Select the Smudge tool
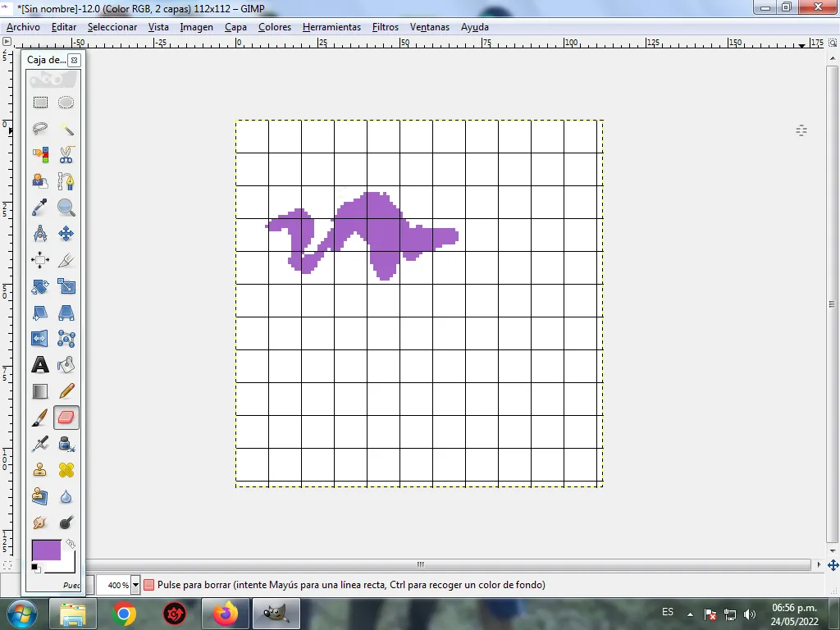 tap(40, 523)
